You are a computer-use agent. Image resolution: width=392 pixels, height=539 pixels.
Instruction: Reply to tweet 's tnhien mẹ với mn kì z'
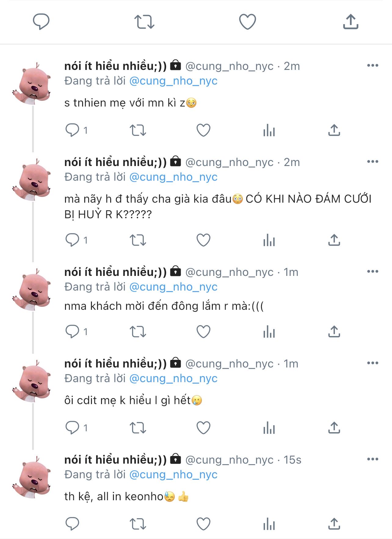[72, 130]
